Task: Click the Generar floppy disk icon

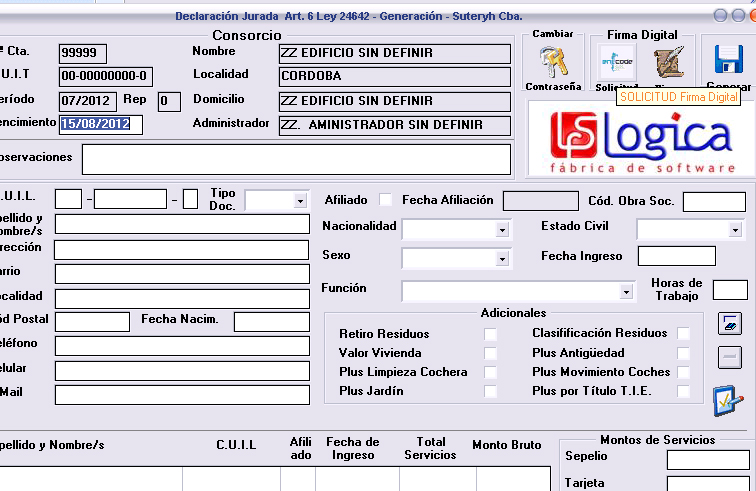Action: click(729, 61)
